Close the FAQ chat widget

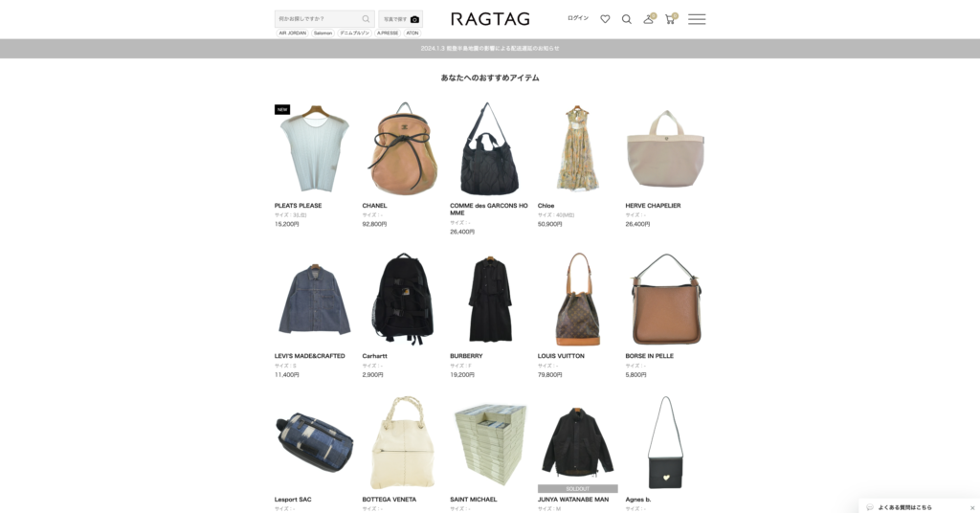(x=972, y=507)
